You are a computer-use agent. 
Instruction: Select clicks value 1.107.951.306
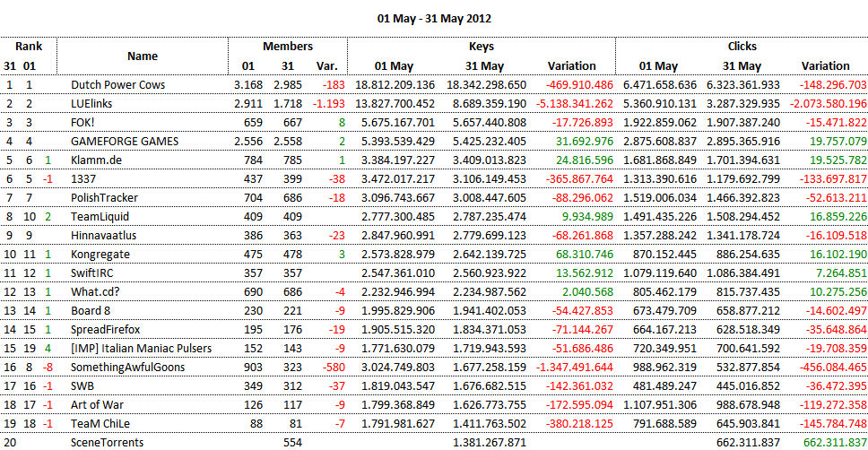point(660,404)
